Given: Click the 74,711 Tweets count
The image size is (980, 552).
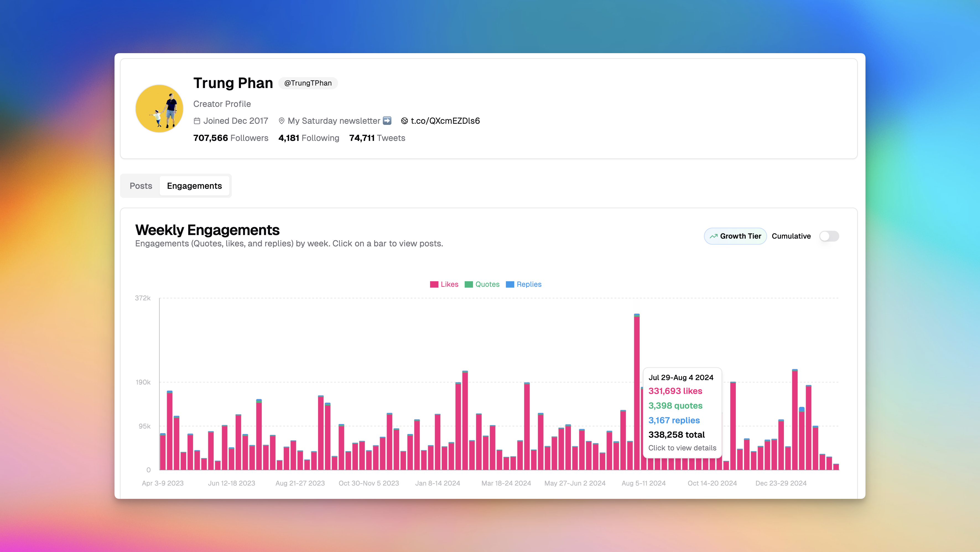Looking at the screenshot, I should (377, 138).
